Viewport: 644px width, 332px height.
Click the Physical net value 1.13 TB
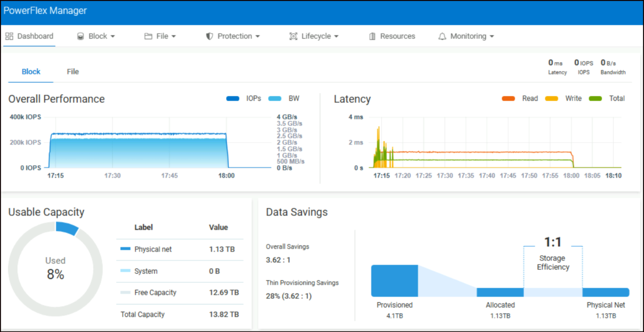(x=222, y=249)
